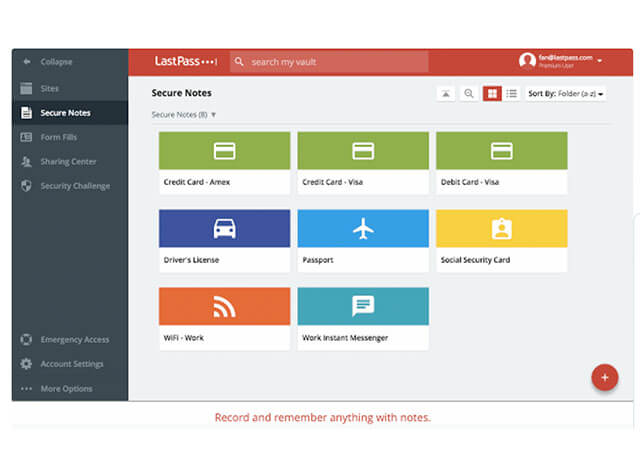Click the collapse-all icon in toolbar

click(x=445, y=93)
